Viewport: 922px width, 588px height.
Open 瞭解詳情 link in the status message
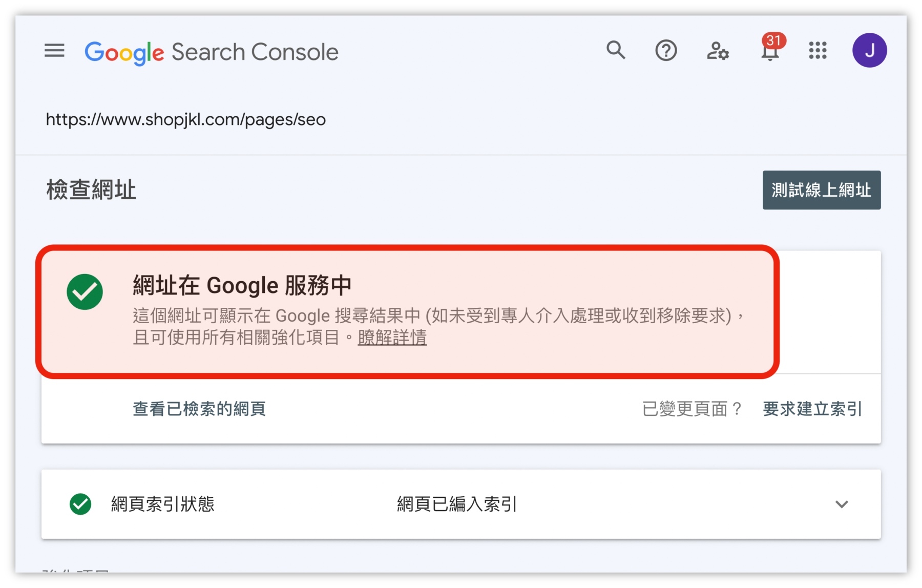pyautogui.click(x=392, y=337)
